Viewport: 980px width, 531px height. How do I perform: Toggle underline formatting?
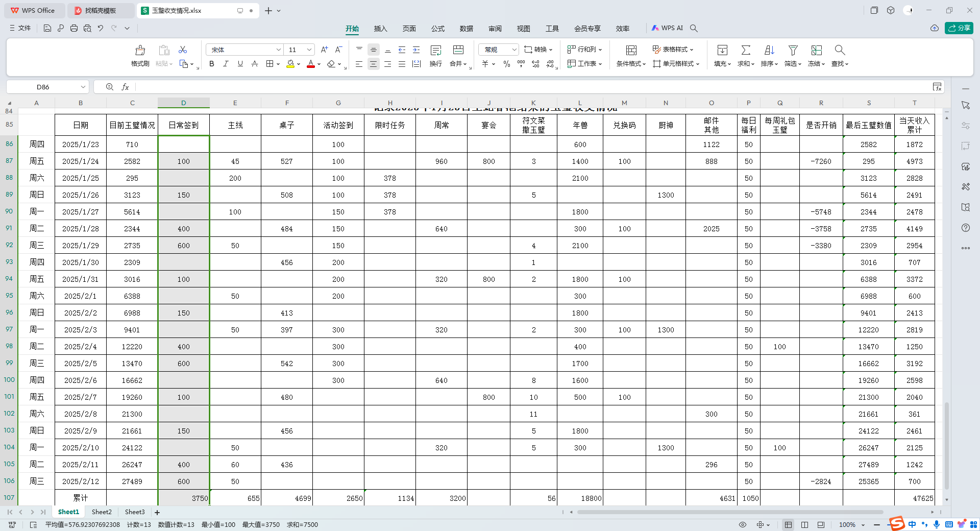240,64
